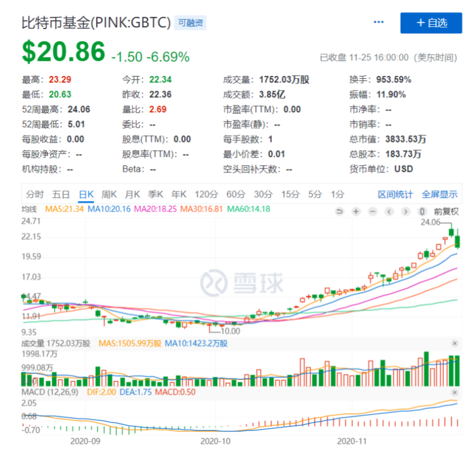Click the 振幅 11.90% value
Screen dimensions: 476x450
pyautogui.click(x=391, y=94)
